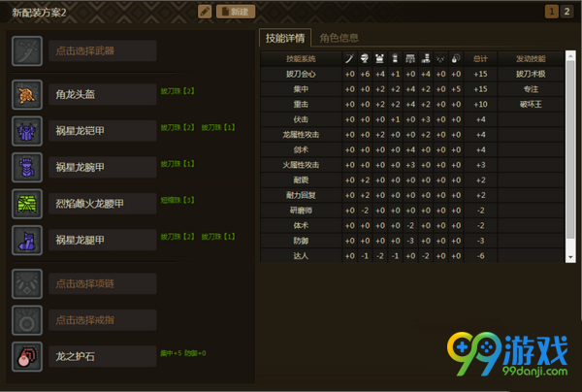Click the activated skill 专注

coord(531,89)
